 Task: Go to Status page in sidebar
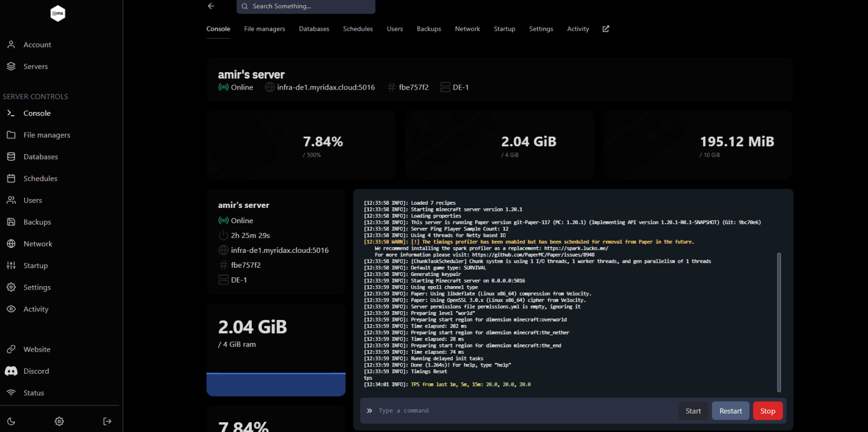pos(33,393)
